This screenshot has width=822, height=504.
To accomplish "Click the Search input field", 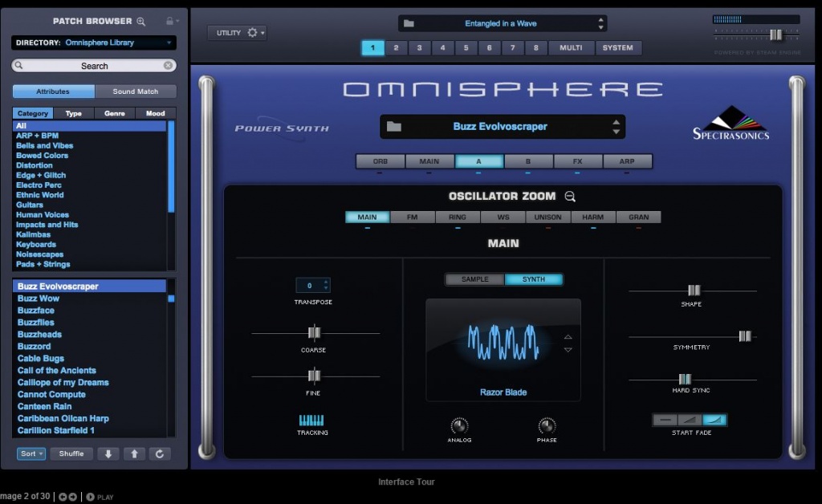I will click(x=94, y=66).
